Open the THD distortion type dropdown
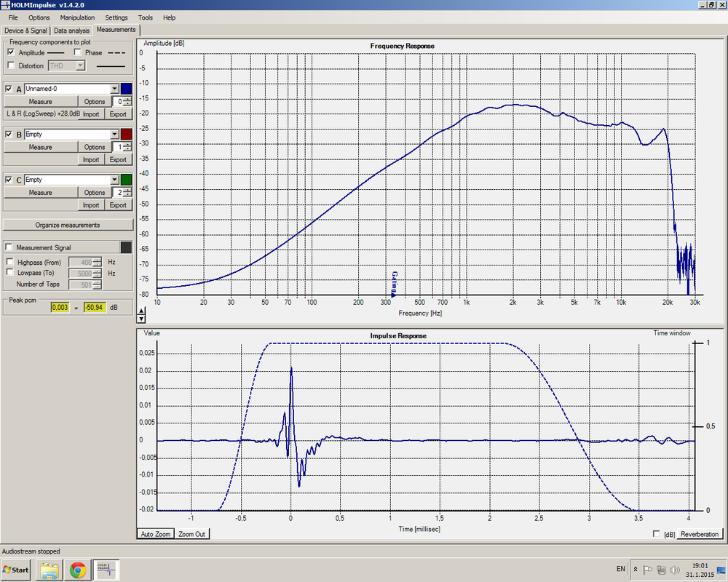 80,65
